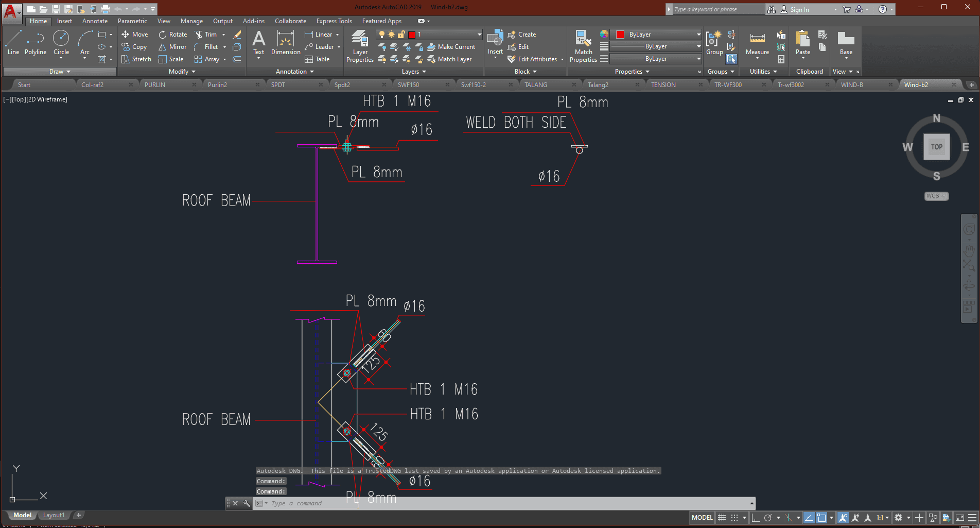Activate the Mirror modify tool

172,47
